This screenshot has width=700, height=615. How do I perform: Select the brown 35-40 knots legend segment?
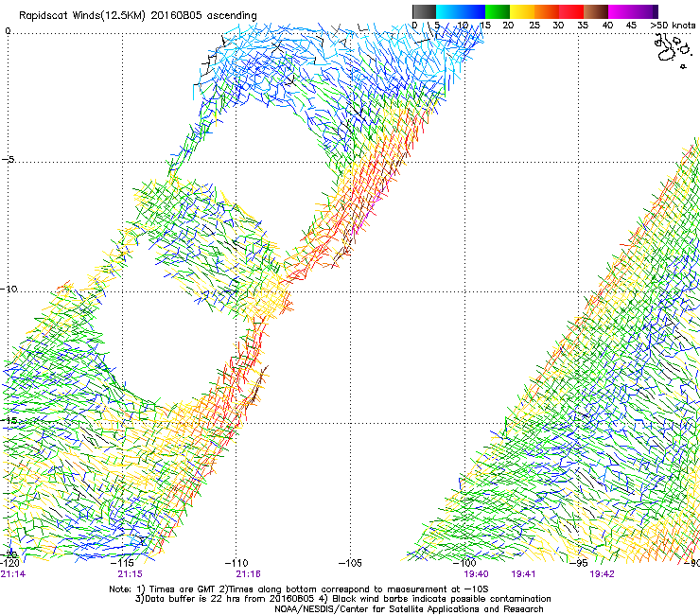(x=596, y=11)
